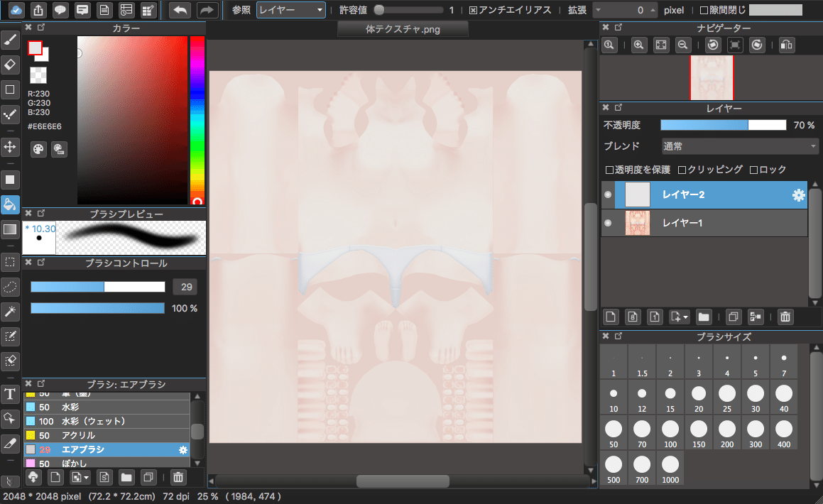Screen dimensions: 823x504
Task: Select the Eyedropper tool at toolbar bottom
Action: tap(10, 444)
